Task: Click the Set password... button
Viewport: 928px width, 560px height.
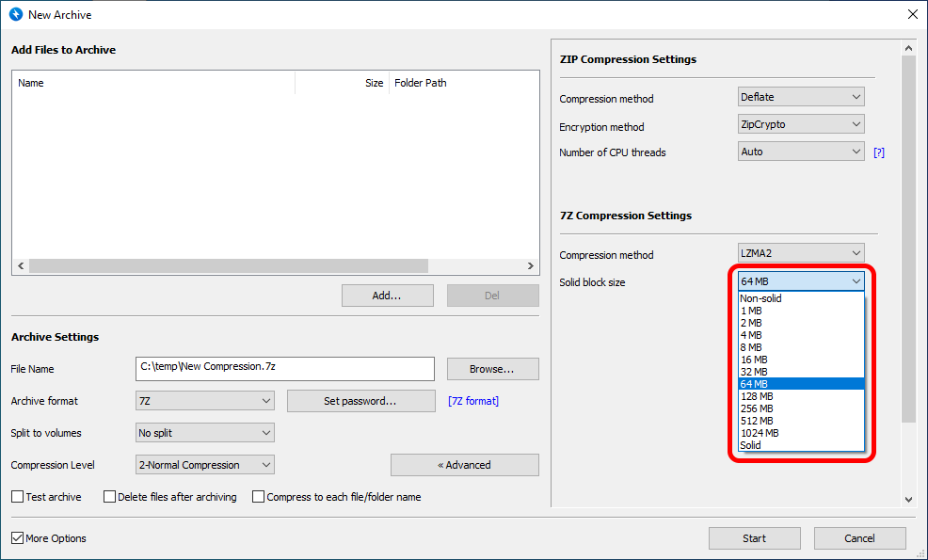Action: (x=360, y=401)
